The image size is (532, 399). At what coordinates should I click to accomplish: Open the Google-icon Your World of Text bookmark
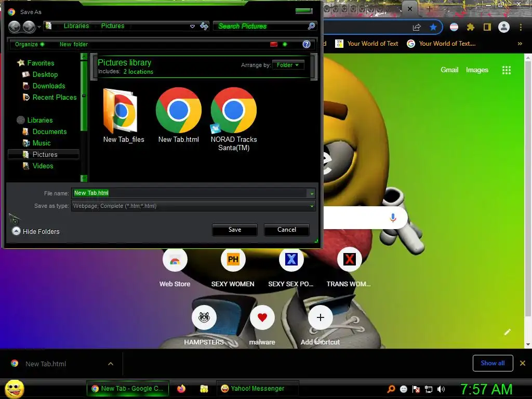[x=441, y=44]
